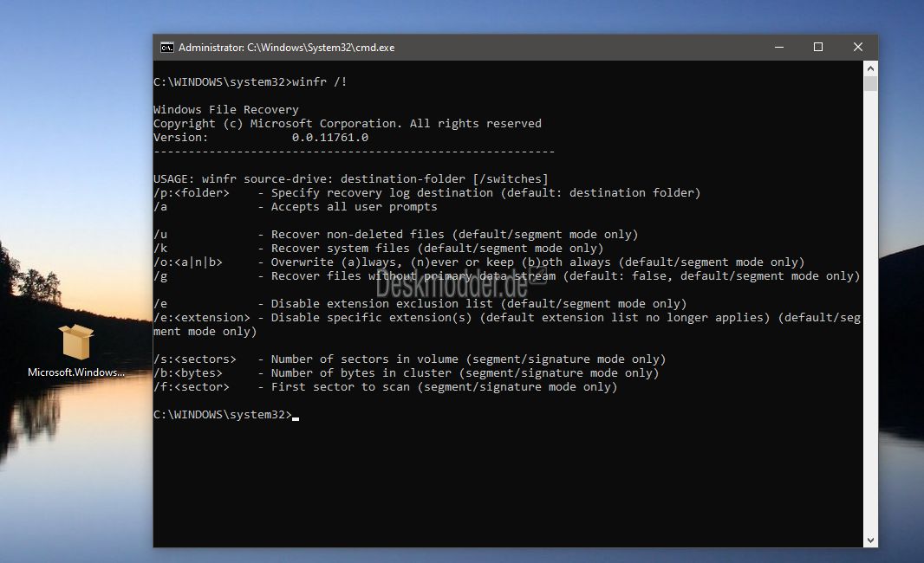Screen dimensions: 924x563
Task: Open the cmd.exe title bar system icon
Action: click(x=166, y=48)
